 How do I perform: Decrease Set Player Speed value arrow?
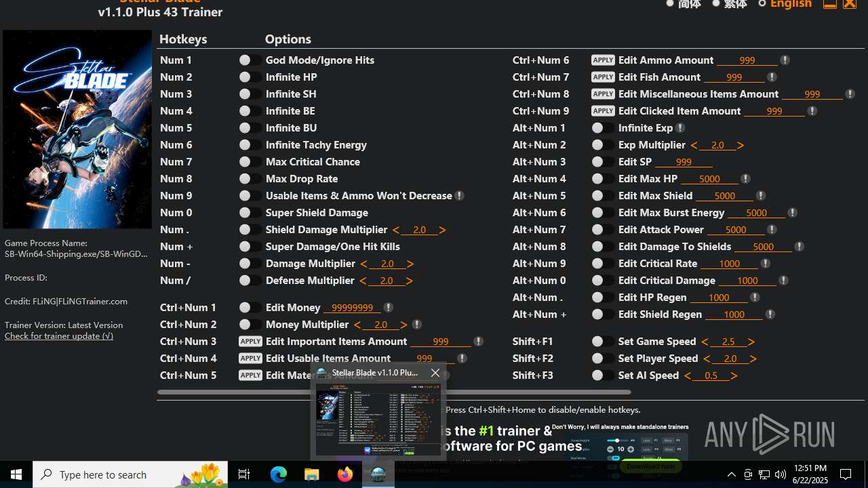707,359
